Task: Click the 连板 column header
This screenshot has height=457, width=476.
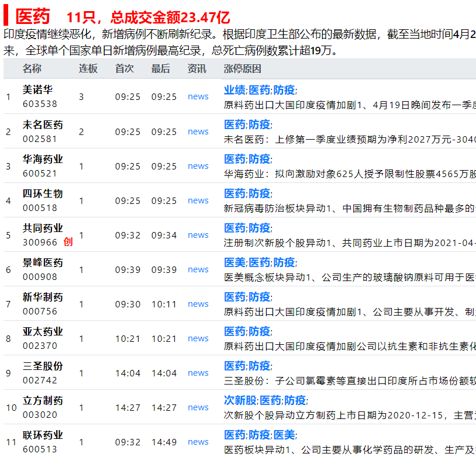Action: pos(88,69)
